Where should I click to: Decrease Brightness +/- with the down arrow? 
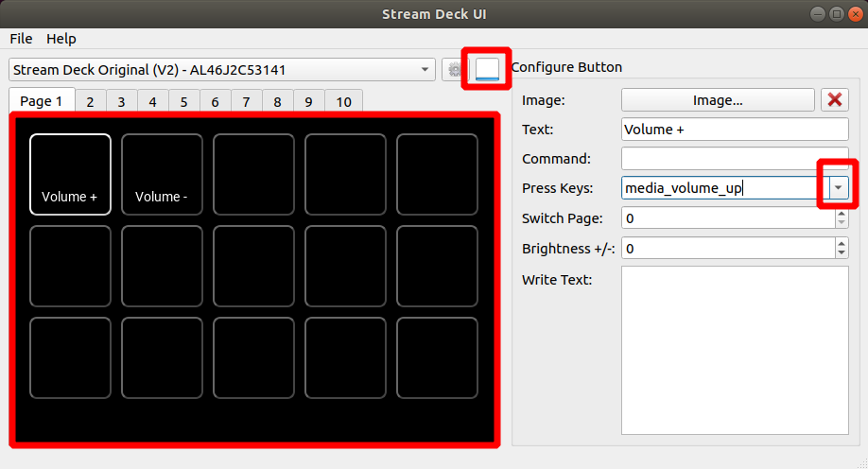(842, 253)
